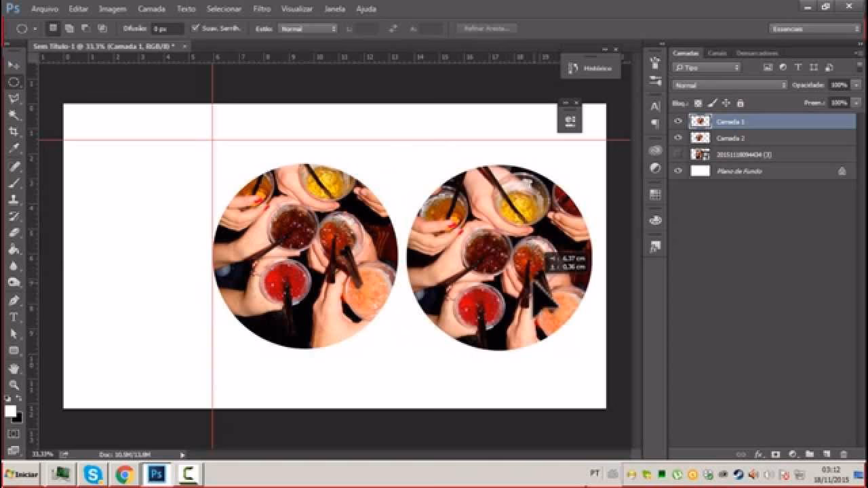Open the layer blend mode Normal dropdown
The image size is (868, 488).
coord(730,85)
